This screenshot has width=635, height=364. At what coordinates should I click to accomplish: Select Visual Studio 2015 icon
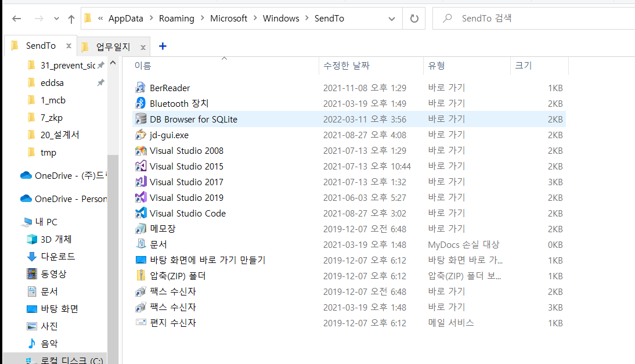(x=140, y=166)
